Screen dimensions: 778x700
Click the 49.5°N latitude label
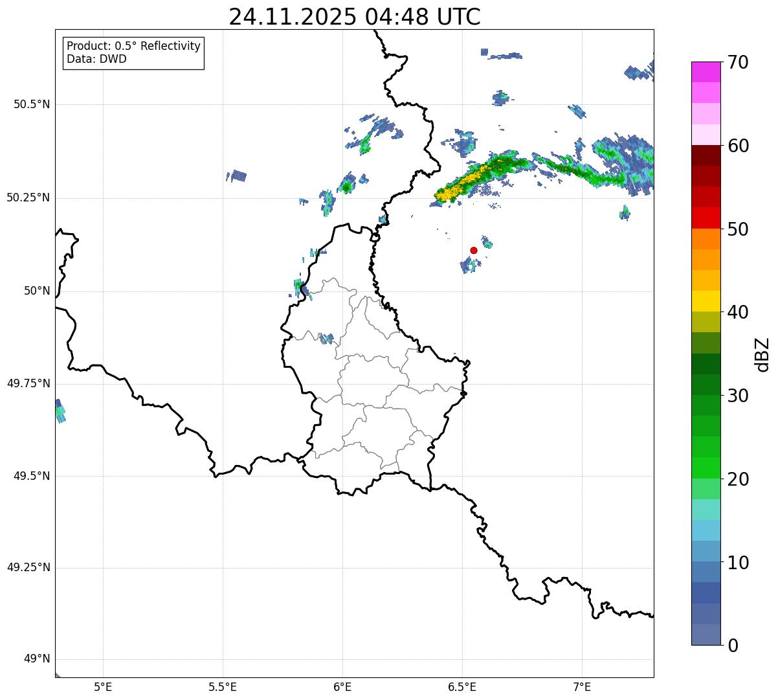click(x=32, y=476)
